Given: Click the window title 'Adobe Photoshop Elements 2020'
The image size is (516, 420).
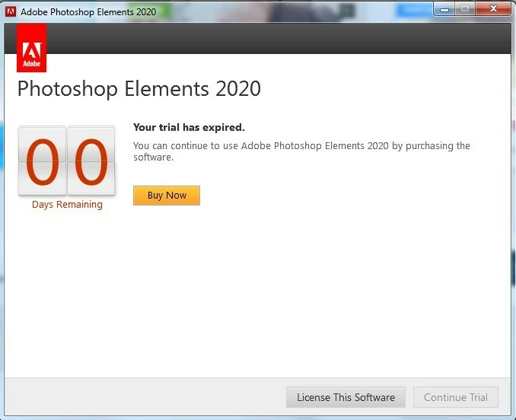Looking at the screenshot, I should [88, 12].
